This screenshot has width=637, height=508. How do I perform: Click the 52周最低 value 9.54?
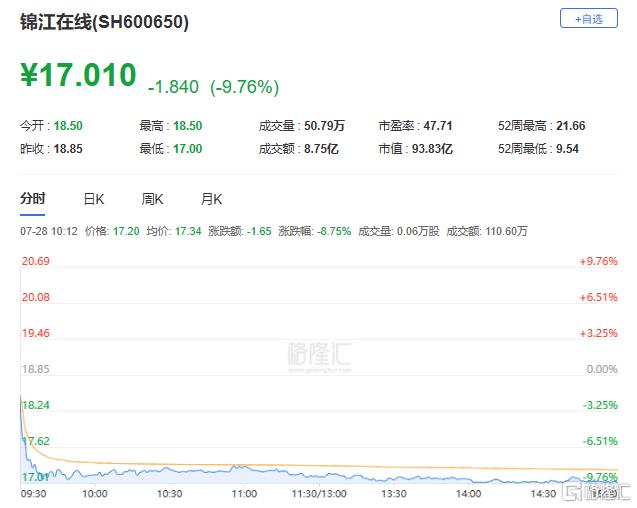pyautogui.click(x=568, y=149)
